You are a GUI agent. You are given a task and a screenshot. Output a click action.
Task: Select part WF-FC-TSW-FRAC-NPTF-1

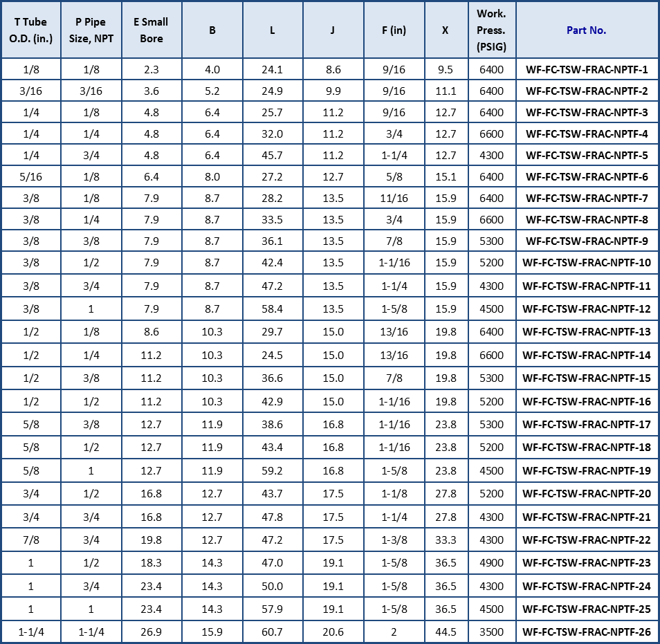click(587, 69)
